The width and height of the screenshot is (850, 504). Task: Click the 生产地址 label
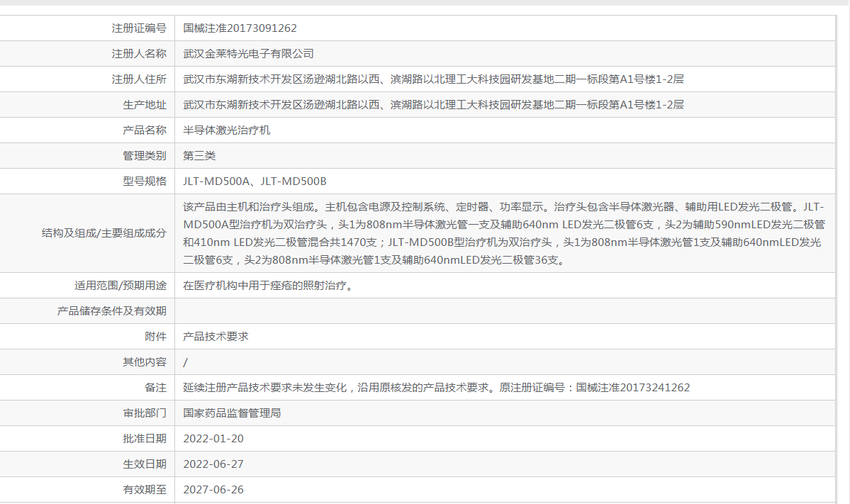point(144,105)
